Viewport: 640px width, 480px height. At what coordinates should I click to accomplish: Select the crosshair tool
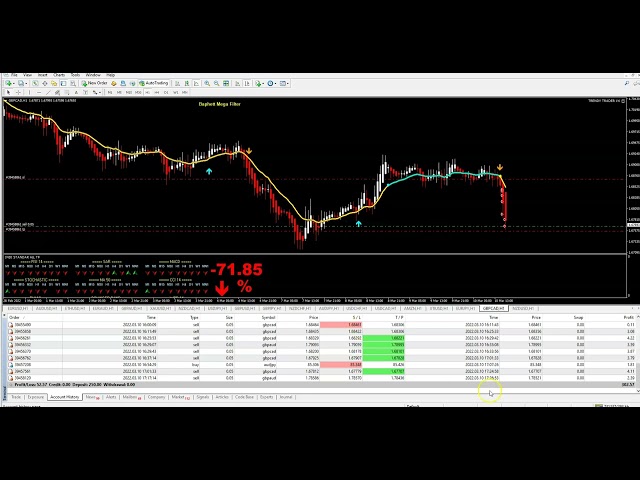click(16, 92)
